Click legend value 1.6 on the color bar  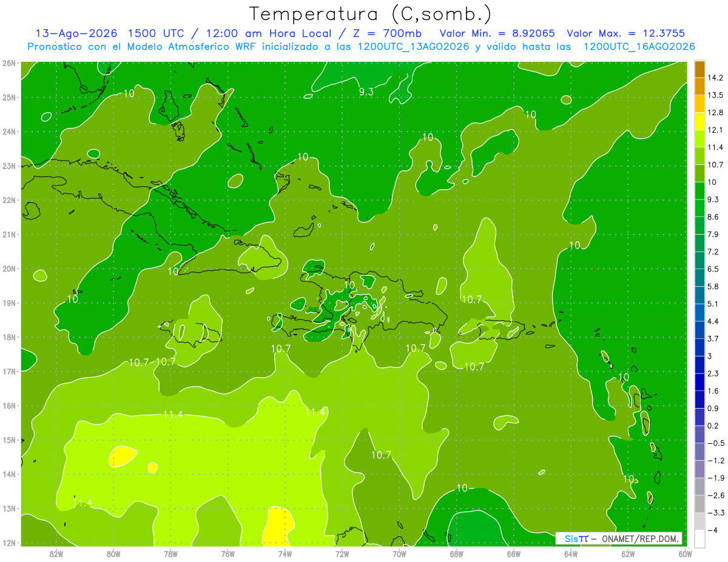click(713, 391)
